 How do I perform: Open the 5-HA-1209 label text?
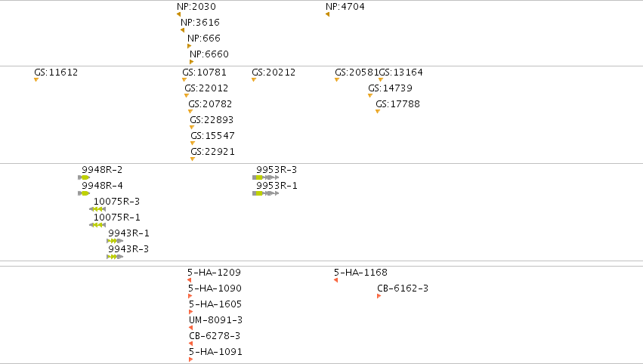click(x=214, y=273)
